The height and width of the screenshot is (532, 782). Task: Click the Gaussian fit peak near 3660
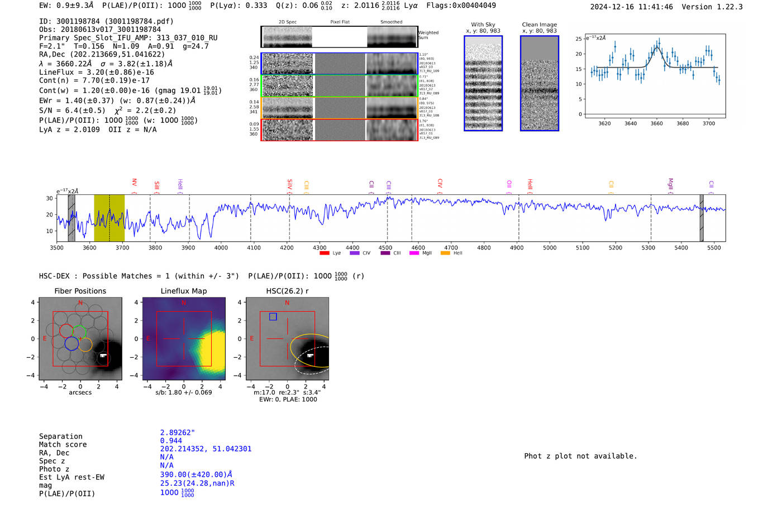click(x=657, y=49)
